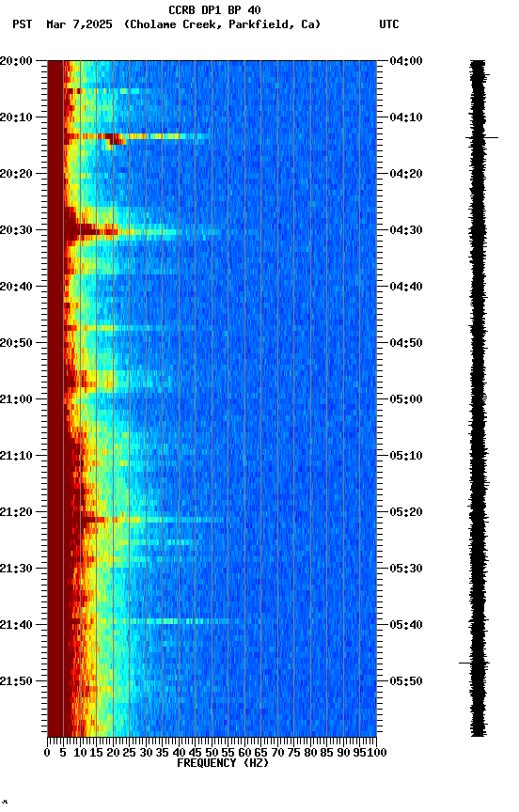Click the 'UTC' time zone label
The image size is (519, 812).
pos(389,24)
